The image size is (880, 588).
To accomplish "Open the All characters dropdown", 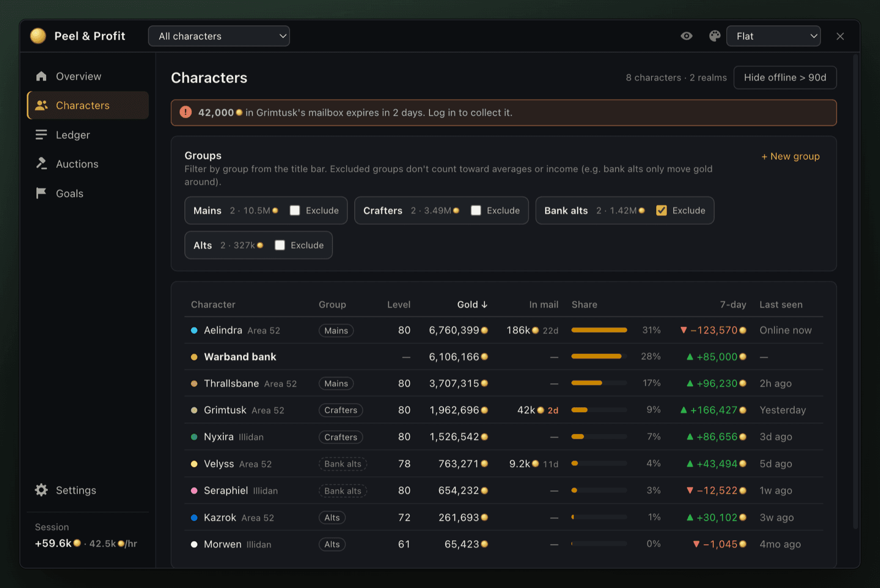I will [x=219, y=36].
